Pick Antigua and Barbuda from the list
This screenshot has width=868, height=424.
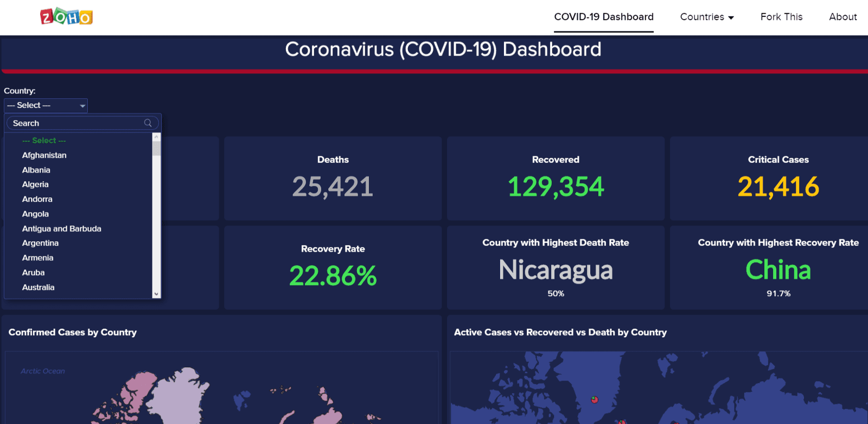point(62,229)
